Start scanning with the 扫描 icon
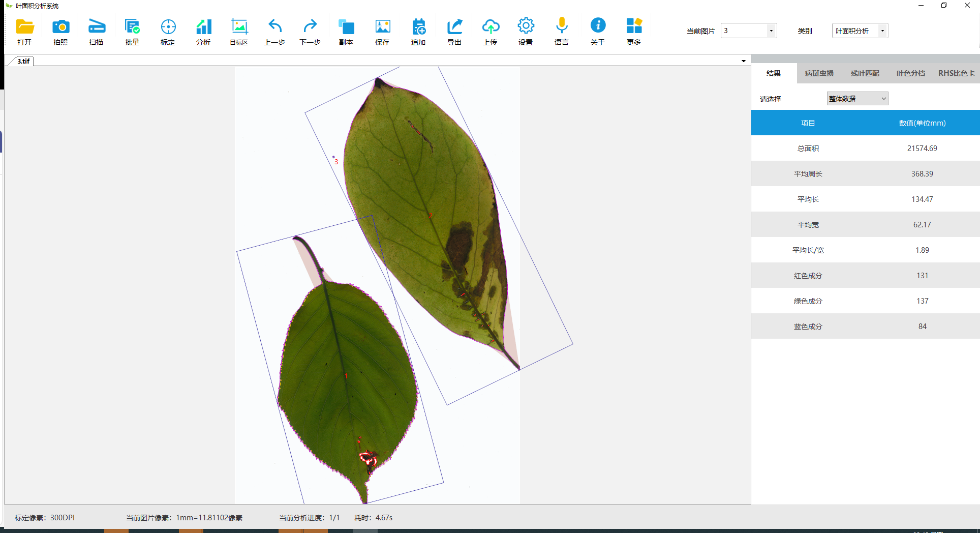Viewport: 980px width, 533px height. [96, 27]
